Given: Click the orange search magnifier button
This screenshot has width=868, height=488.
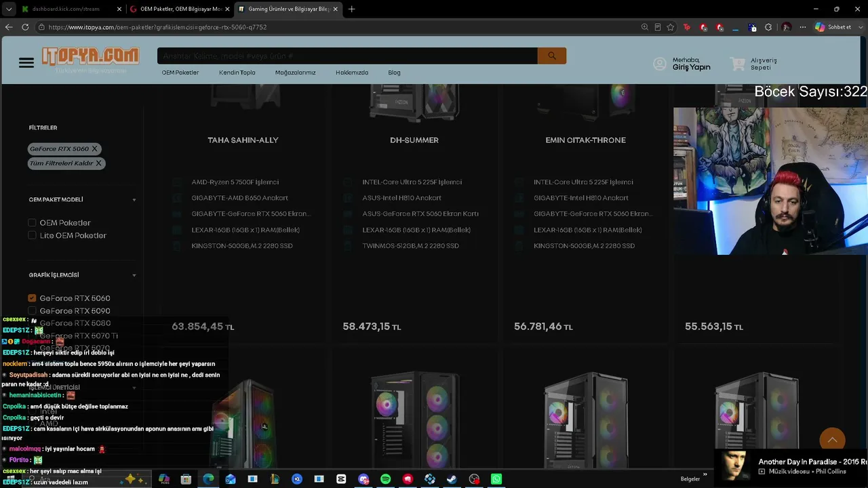Looking at the screenshot, I should 552,56.
